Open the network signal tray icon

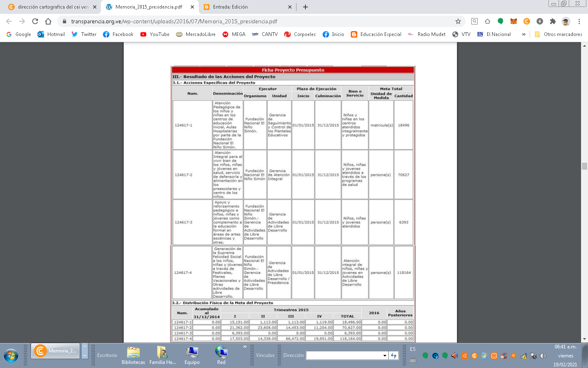523,356
